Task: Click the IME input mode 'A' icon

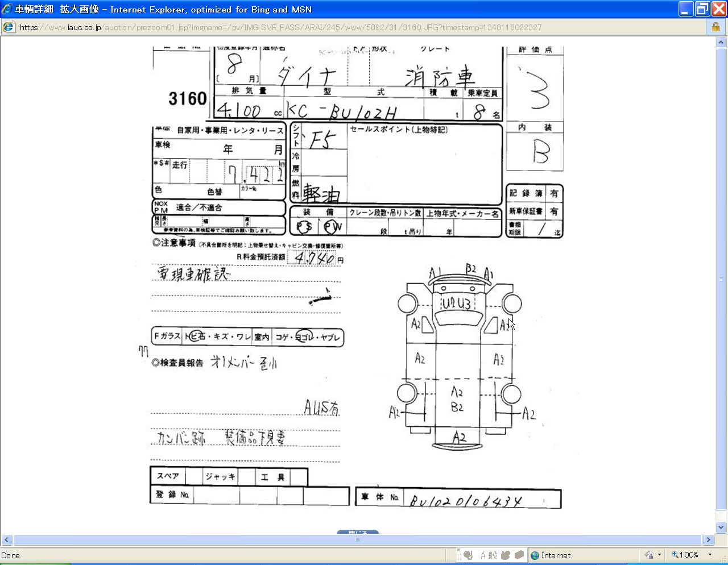Action: tap(483, 555)
